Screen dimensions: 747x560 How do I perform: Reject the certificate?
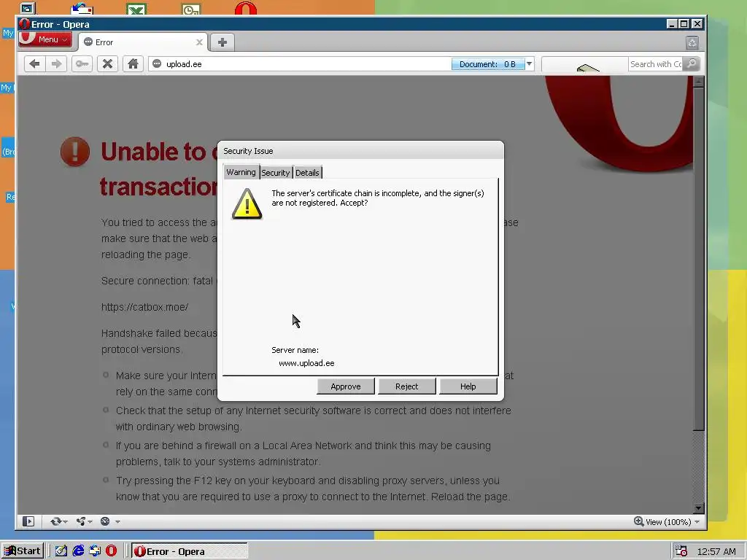pyautogui.click(x=406, y=386)
